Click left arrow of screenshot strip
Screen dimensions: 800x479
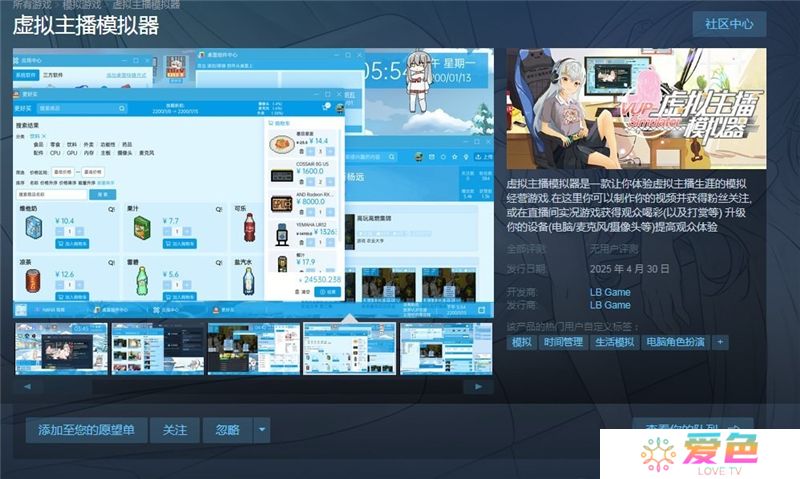point(28,387)
